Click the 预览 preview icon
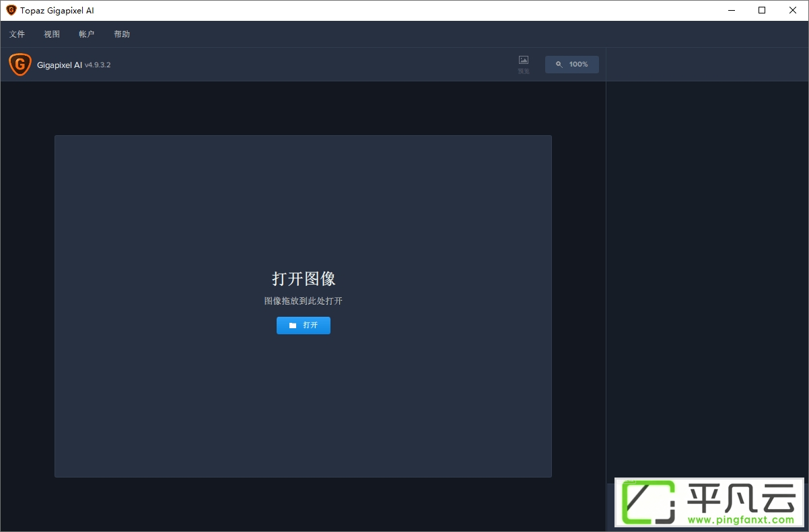This screenshot has height=532, width=809. [x=524, y=64]
